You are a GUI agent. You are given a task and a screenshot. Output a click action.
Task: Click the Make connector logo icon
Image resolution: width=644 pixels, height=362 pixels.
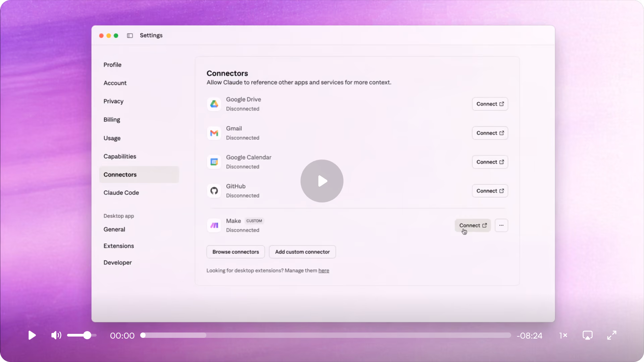point(214,225)
